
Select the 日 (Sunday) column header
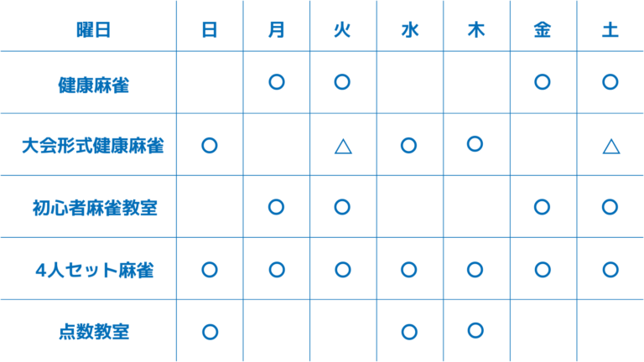point(210,29)
